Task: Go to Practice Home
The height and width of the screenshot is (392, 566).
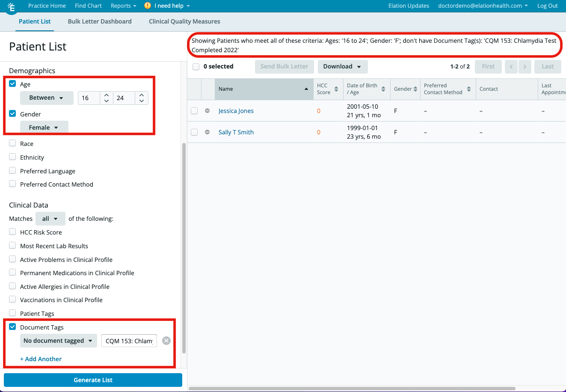Action: coord(47,6)
